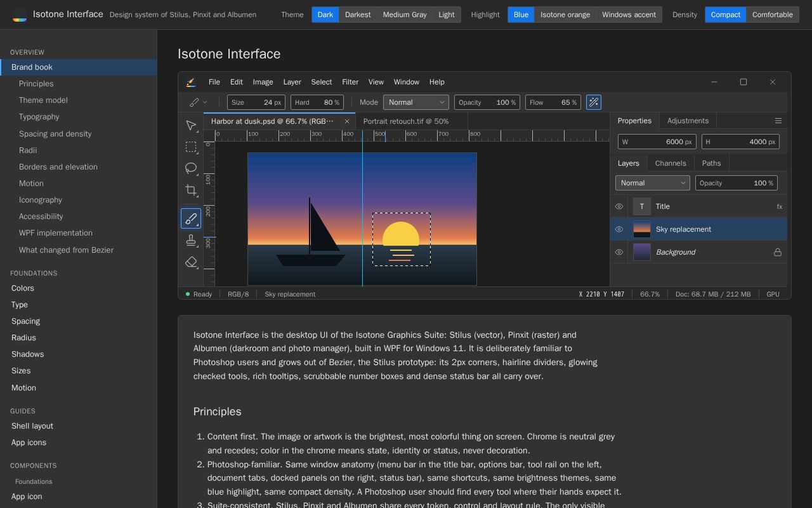Switch theme to Medium Gray

(405, 15)
